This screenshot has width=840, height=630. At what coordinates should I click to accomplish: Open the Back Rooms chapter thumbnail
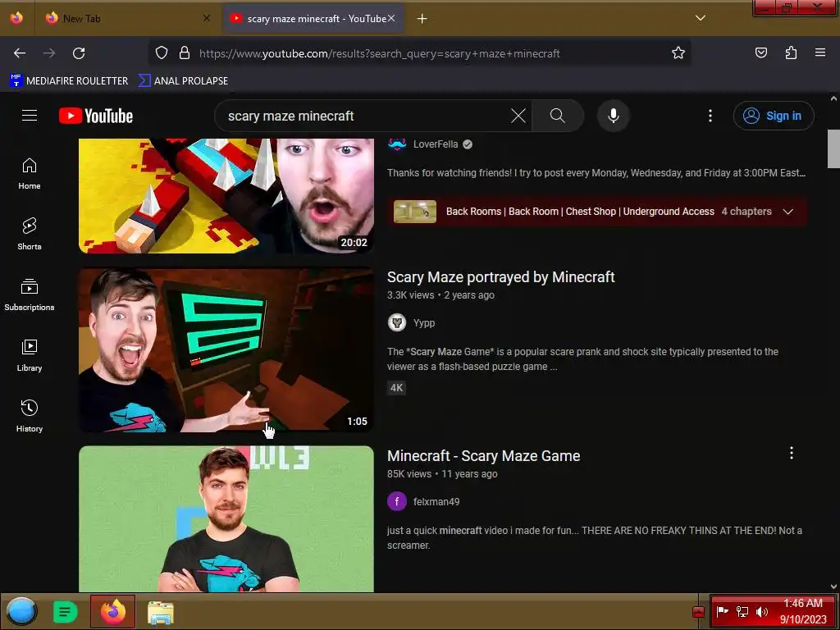coord(415,212)
